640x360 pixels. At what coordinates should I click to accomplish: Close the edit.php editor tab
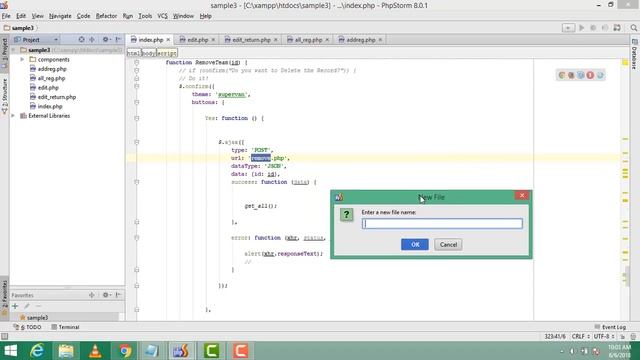[x=213, y=40]
